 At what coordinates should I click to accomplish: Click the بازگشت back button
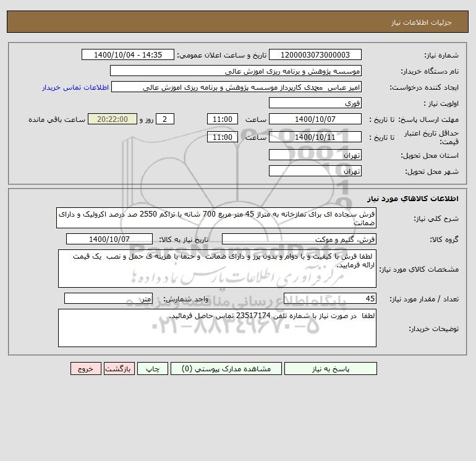coord(119,369)
